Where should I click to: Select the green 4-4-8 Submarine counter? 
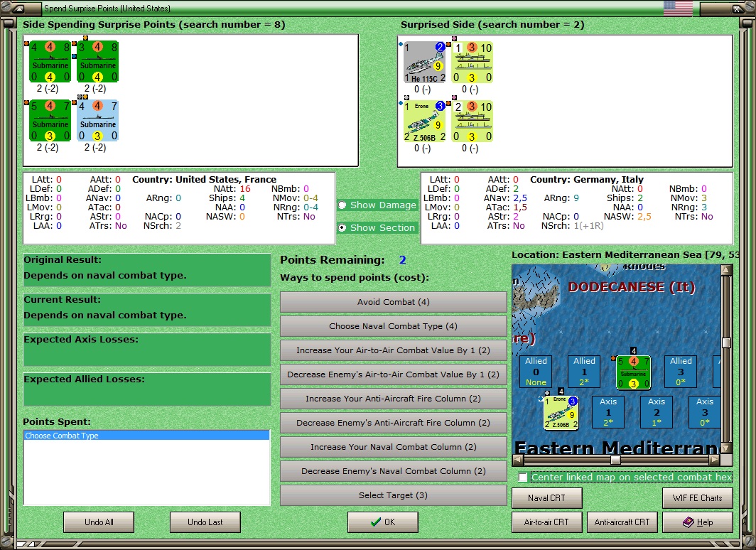50,62
